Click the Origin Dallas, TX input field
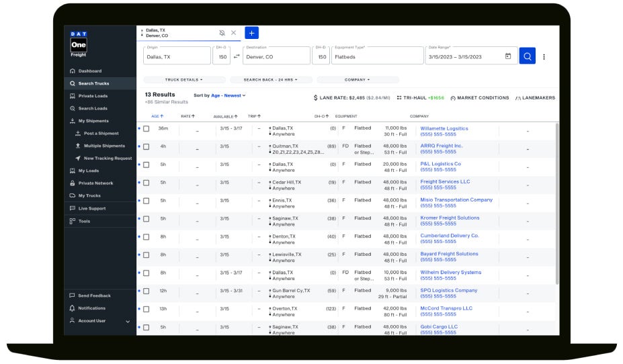The image size is (623, 364). point(177,56)
